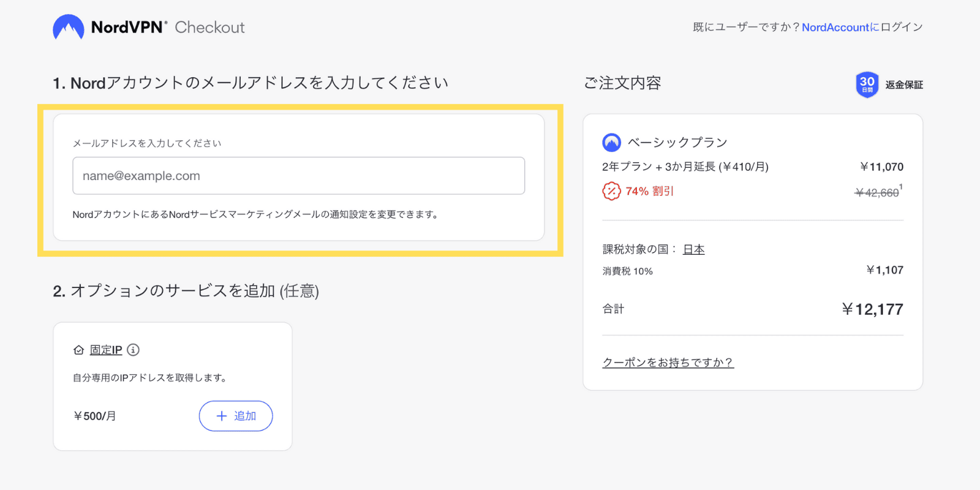
Task: Click the Checkout header text
Action: (x=209, y=28)
